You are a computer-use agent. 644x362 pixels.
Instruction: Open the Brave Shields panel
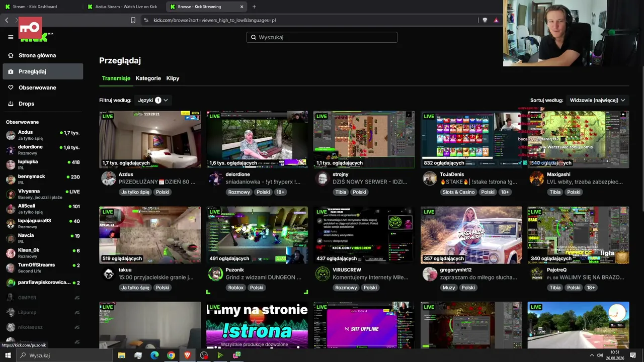(485, 20)
